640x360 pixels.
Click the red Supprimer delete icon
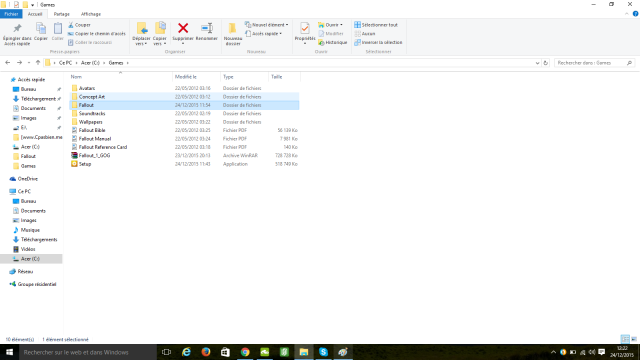point(183,28)
